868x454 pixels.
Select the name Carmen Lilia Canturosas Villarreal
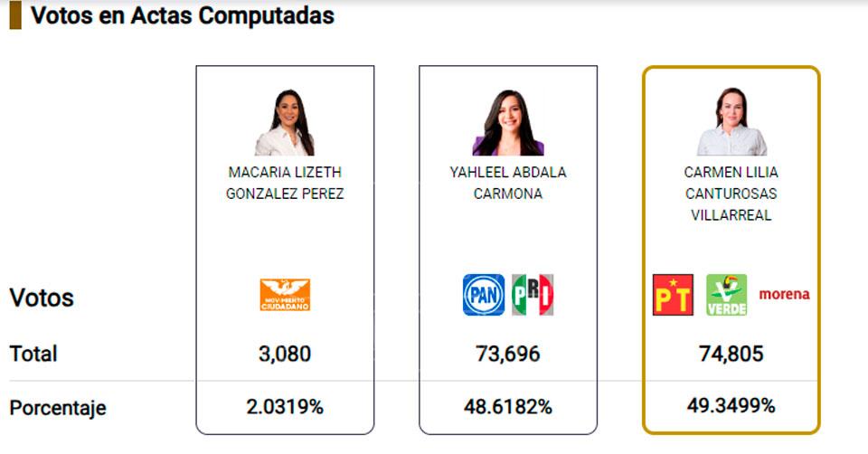point(731,194)
